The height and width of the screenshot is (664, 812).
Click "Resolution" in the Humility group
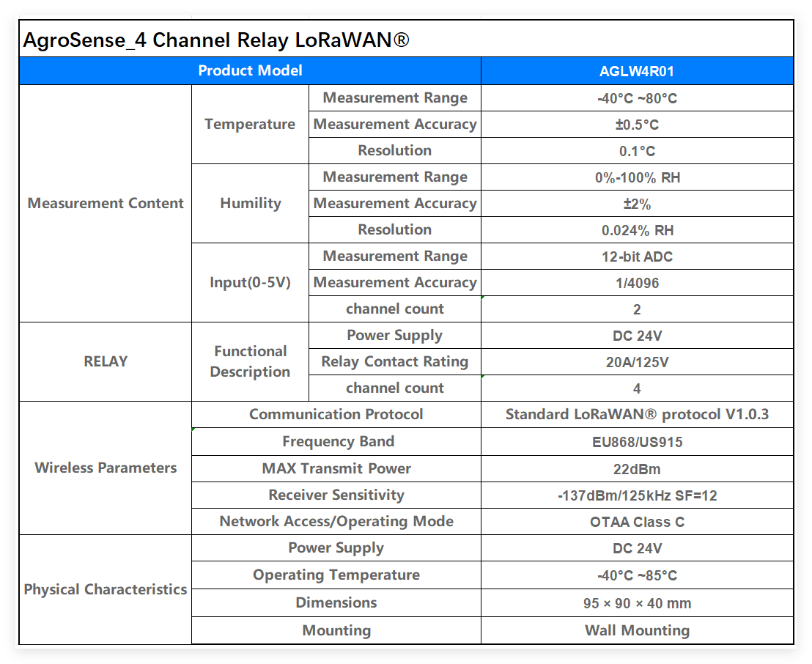coord(395,230)
